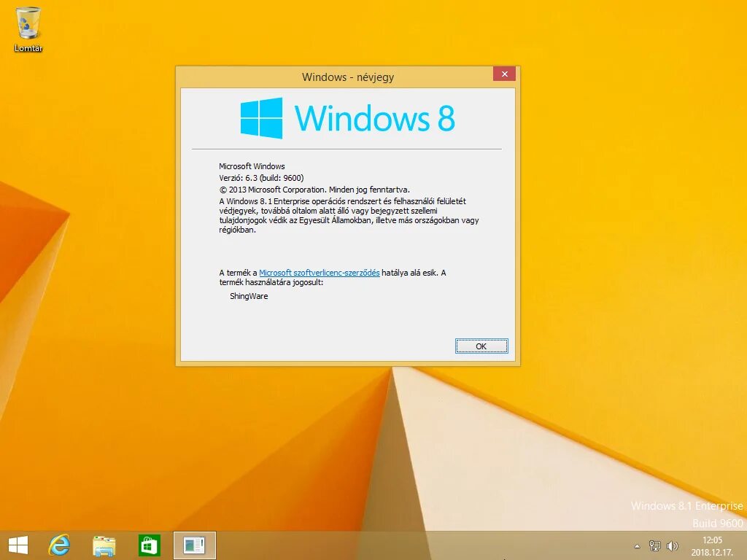Click the Windows 8 logo banner

347,118
